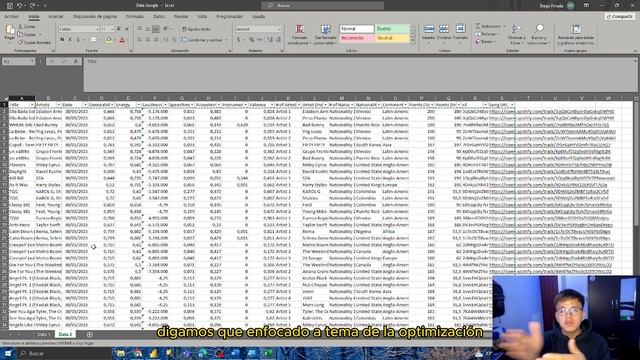Image resolution: width=640 pixels, height=360 pixels.
Task: Center text horizontally icon
Action: pyautogui.click(x=147, y=40)
